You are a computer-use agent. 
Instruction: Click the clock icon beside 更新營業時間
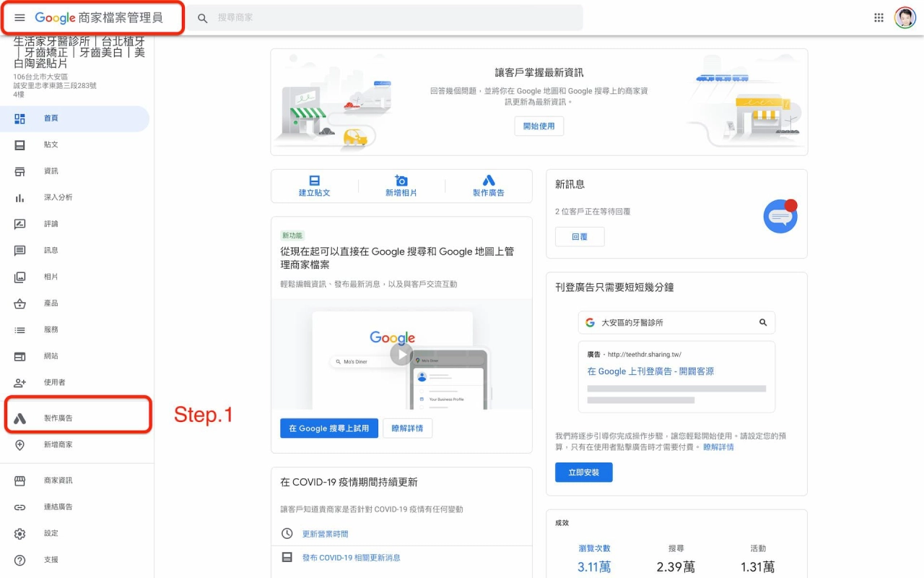point(287,534)
